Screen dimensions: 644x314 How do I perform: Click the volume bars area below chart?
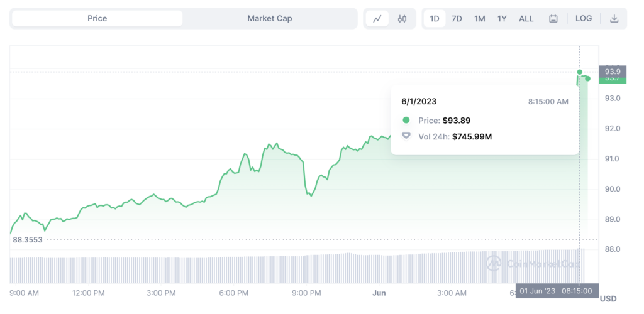coord(252,269)
